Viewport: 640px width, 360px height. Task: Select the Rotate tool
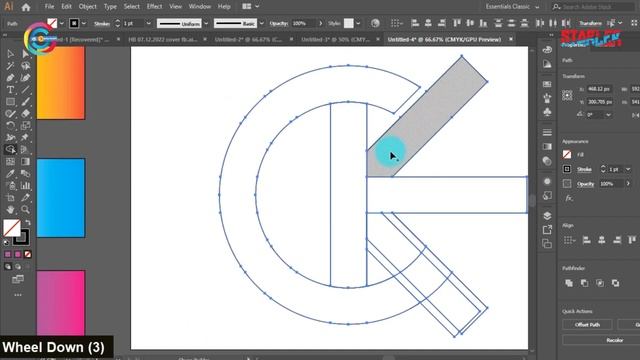(10, 126)
